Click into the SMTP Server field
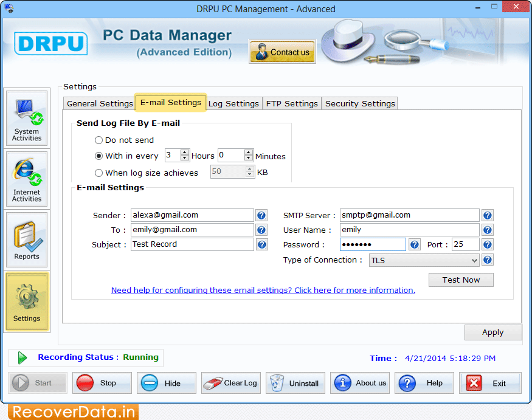Image resolution: width=532 pixels, height=420 pixels. [410, 215]
